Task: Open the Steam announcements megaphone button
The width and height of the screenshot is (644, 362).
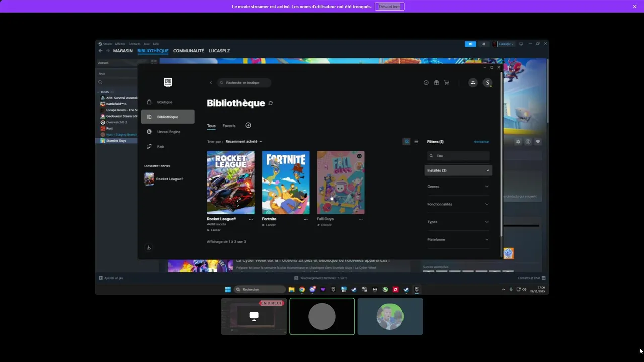Action: 470,44
